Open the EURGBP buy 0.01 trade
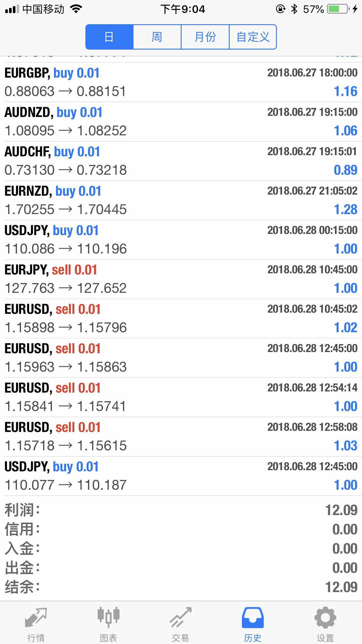 point(181,82)
